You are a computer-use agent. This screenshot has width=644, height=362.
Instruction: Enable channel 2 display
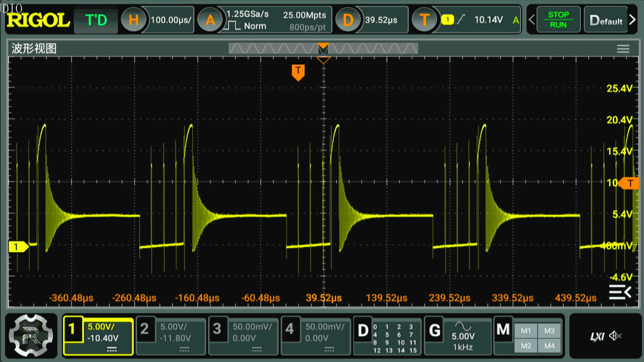click(x=145, y=329)
